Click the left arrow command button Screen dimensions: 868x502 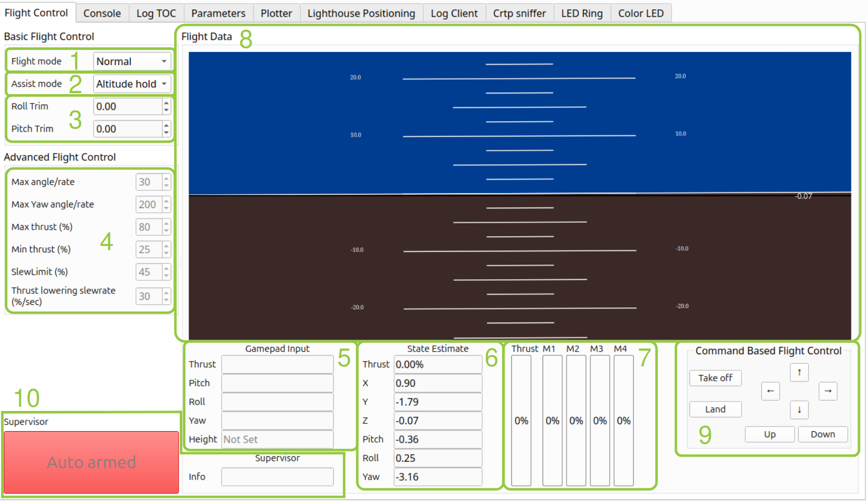pos(771,391)
